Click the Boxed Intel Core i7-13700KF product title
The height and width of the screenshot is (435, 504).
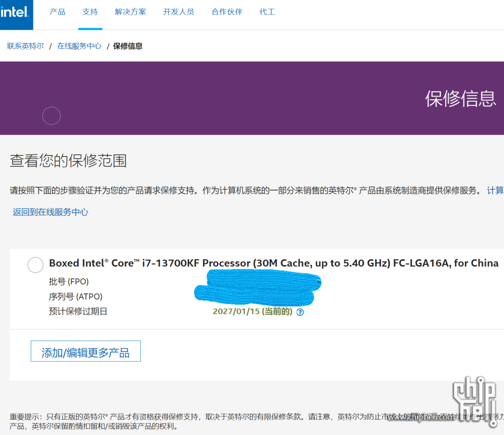[274, 263]
